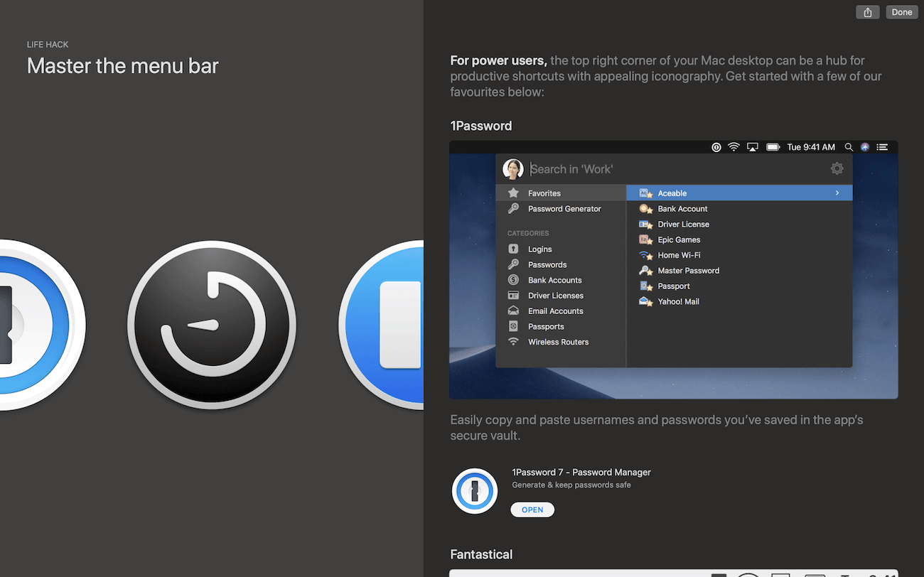Click the key icon next to Password Generator
Viewport: 924px width, 577px height.
[514, 208]
